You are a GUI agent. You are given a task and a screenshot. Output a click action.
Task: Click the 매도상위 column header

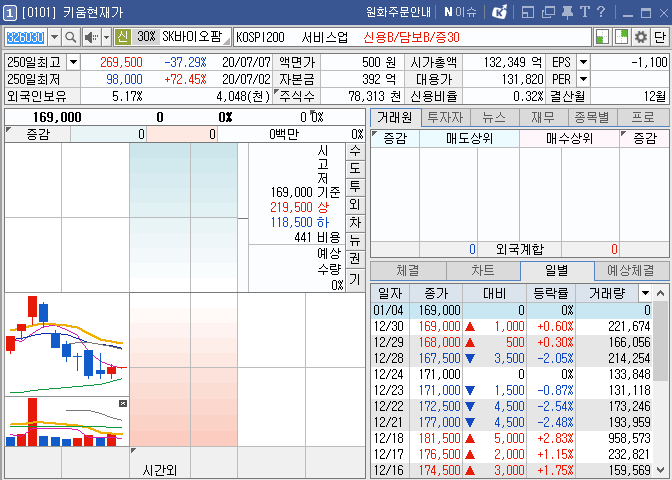(x=469, y=138)
